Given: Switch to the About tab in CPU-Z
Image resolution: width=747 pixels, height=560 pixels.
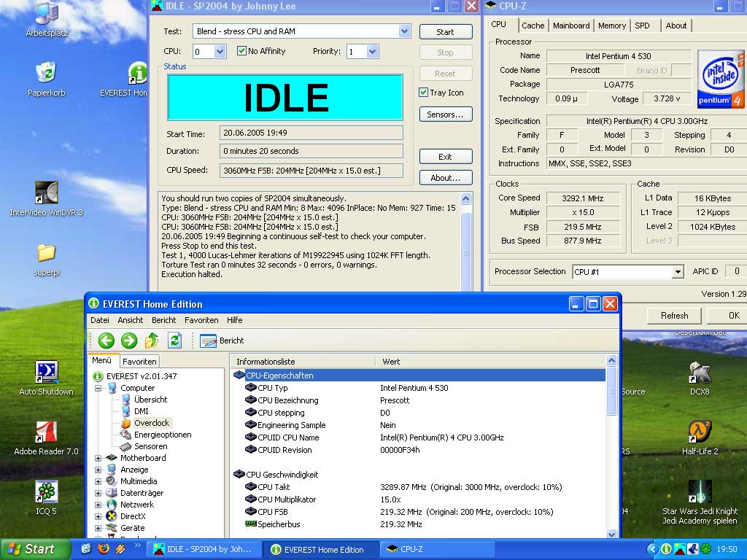Looking at the screenshot, I should pos(676,26).
